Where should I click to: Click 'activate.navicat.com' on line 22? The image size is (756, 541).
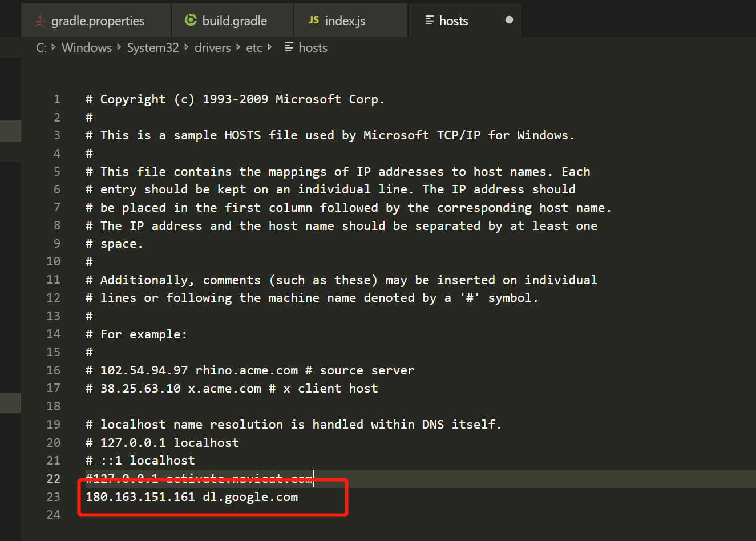240,478
